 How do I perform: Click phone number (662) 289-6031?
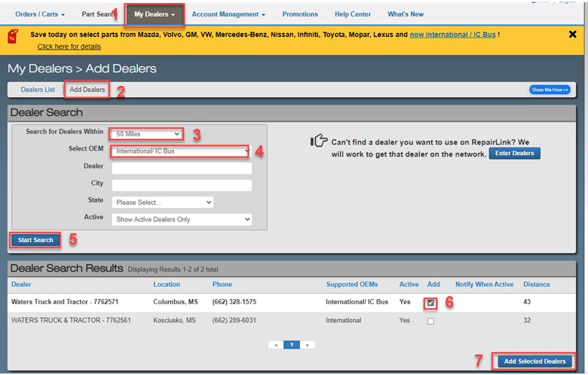234,320
